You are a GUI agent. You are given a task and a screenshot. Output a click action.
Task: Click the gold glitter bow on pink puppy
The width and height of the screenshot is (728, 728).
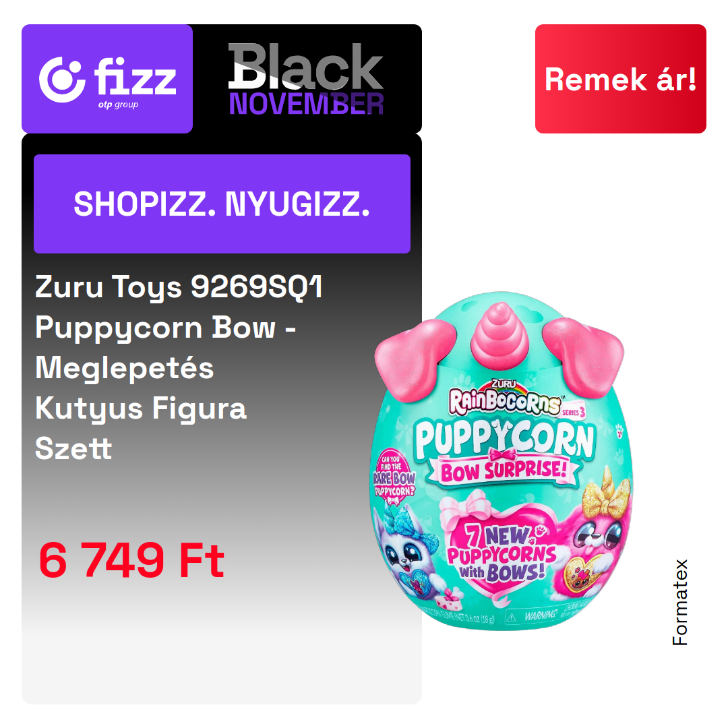coord(607,493)
